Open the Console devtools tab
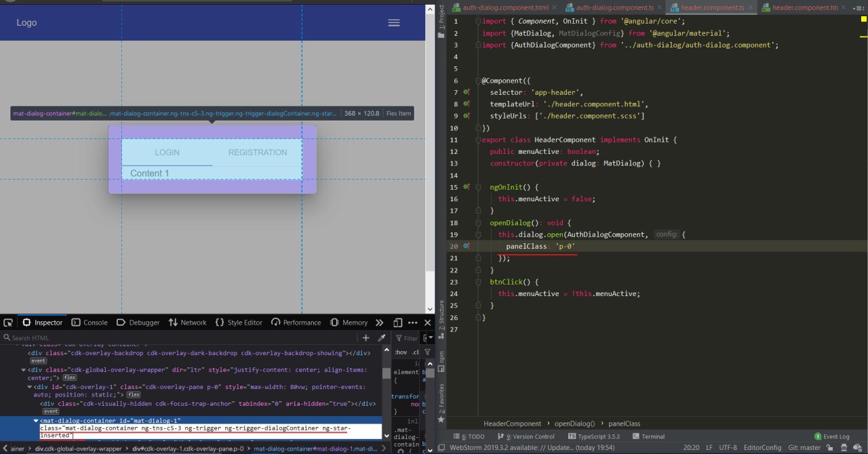Screen dimensions: 868x454 point(90,323)
